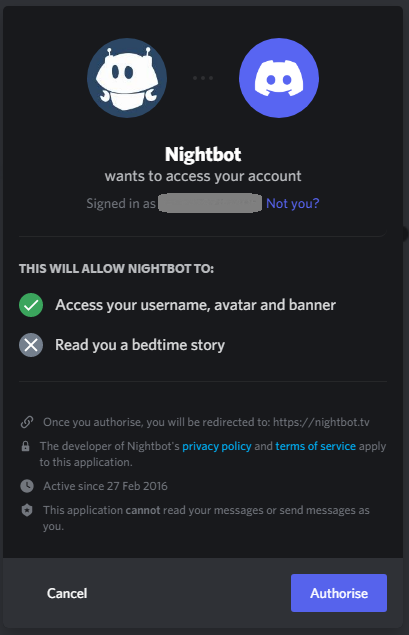Click the chain link redirect icon

point(27,422)
